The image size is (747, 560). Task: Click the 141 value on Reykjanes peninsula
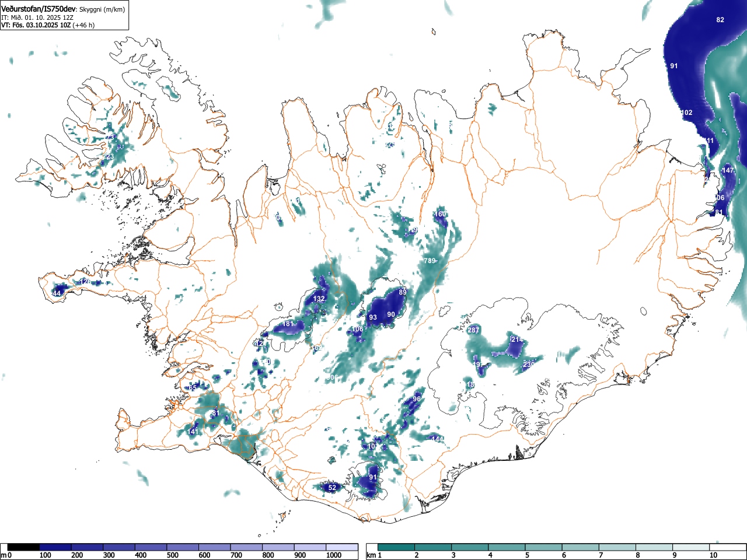(x=194, y=432)
